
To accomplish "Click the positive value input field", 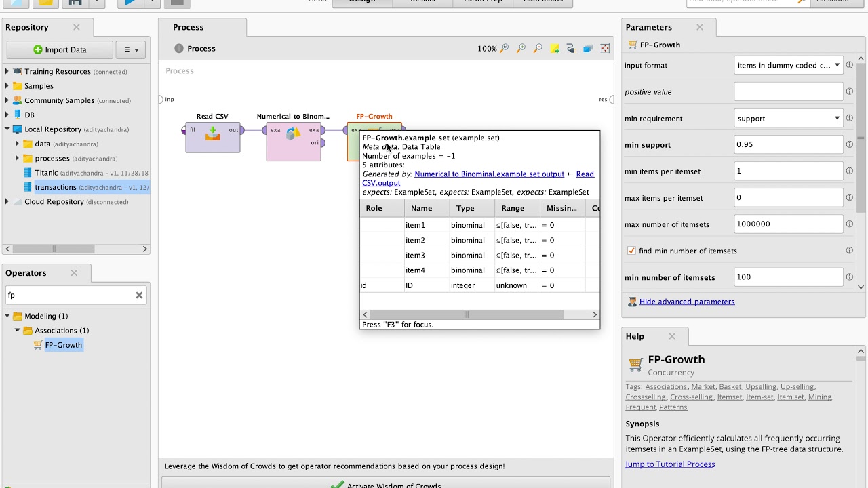I will 789,91.
